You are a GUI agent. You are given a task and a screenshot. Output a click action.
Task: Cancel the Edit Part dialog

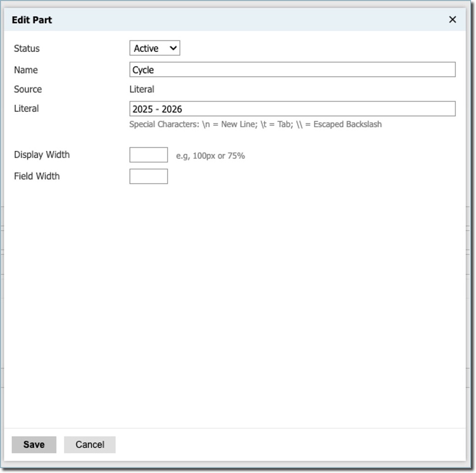[89, 444]
